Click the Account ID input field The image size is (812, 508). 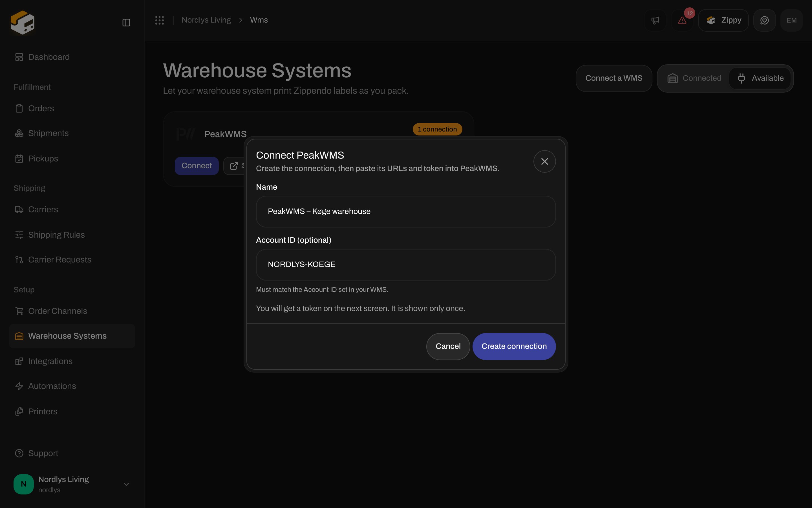click(x=406, y=265)
